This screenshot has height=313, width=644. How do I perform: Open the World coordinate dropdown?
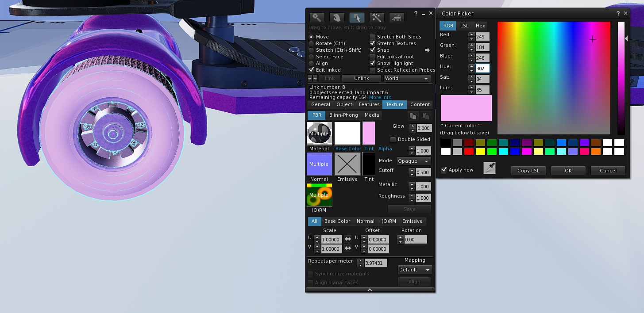(x=407, y=79)
